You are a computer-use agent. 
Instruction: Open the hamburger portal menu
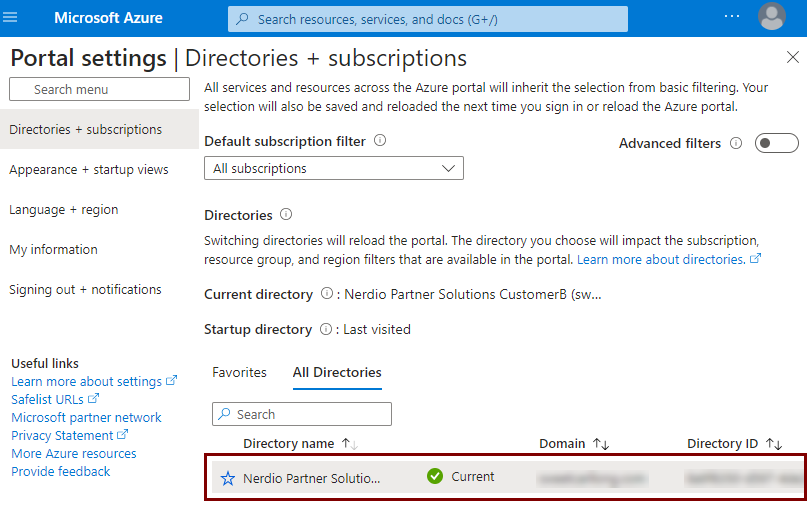coord(10,18)
